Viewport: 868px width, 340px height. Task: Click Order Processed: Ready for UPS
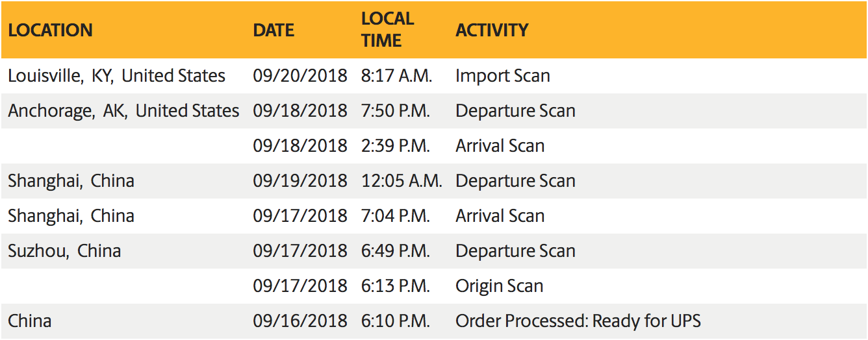tap(578, 321)
